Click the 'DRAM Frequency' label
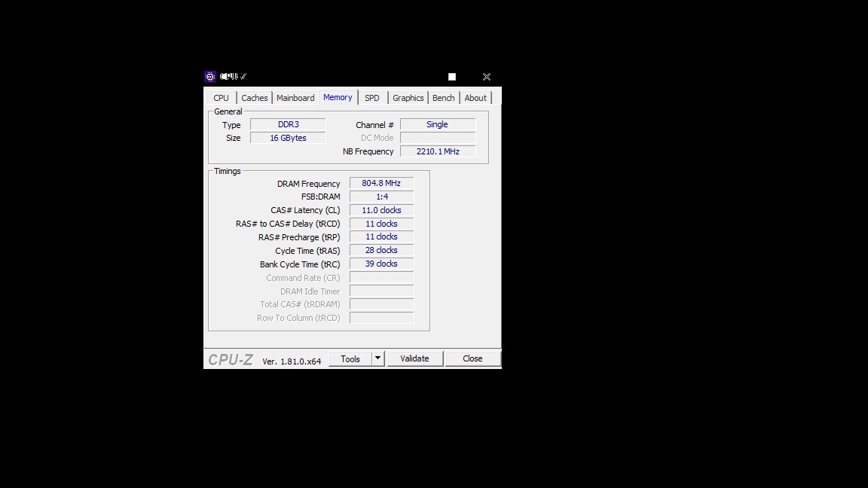Screen dimensions: 868x488 (x=308, y=184)
